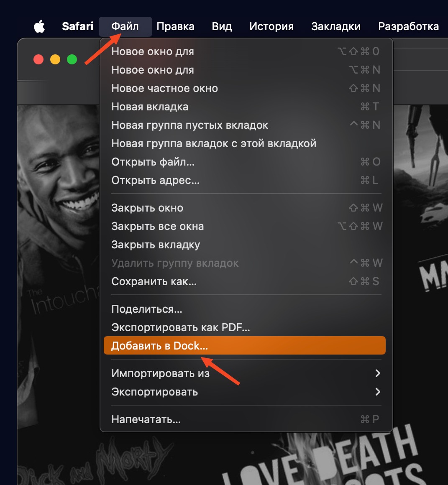Screen dimensions: 448x485
Task: Open the Правка menu
Action: point(175,26)
